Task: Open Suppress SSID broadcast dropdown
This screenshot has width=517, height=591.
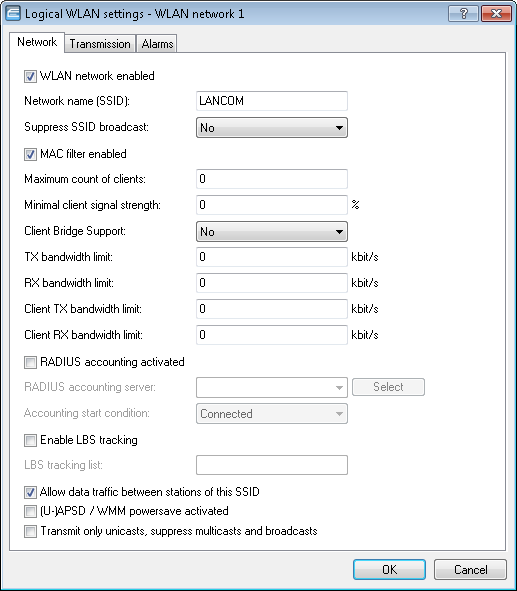Action: [272, 127]
